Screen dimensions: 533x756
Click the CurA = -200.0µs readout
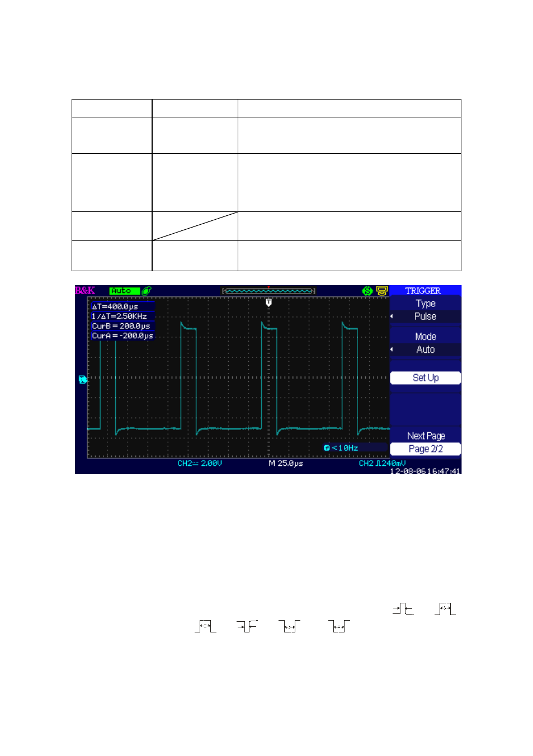(x=122, y=336)
